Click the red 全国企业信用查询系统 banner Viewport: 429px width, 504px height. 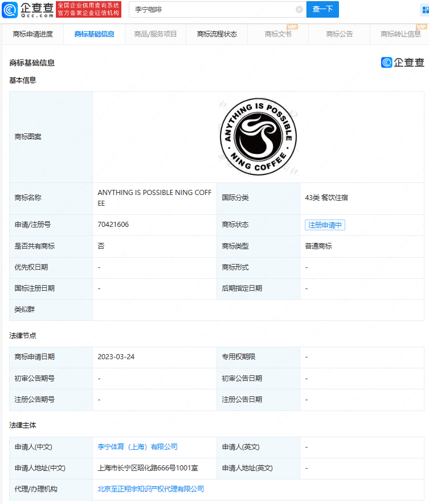[89, 9]
